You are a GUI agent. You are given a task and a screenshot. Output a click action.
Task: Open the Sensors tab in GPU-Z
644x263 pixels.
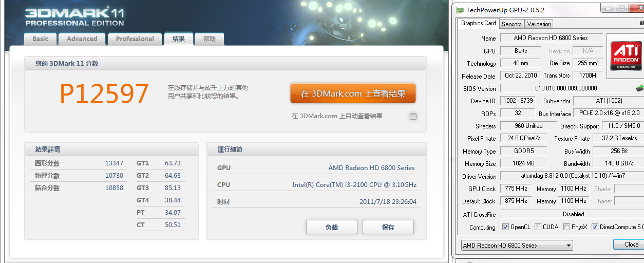512,24
